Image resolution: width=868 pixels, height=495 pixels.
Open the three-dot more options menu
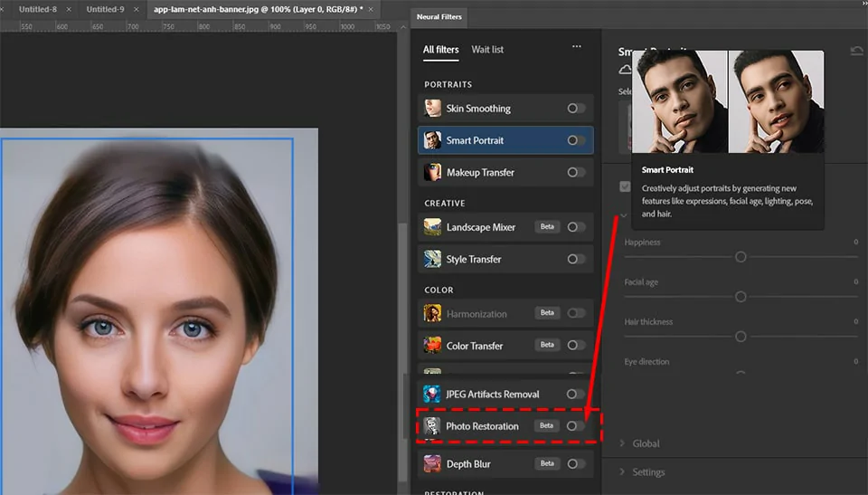coord(577,47)
